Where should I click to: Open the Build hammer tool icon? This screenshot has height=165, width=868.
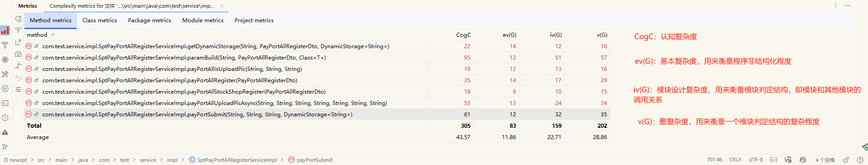(x=5, y=45)
